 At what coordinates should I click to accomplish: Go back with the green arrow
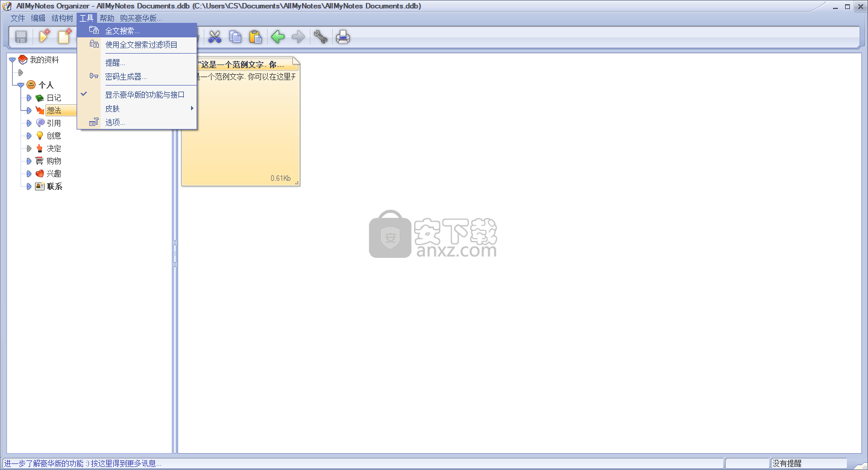pos(278,37)
